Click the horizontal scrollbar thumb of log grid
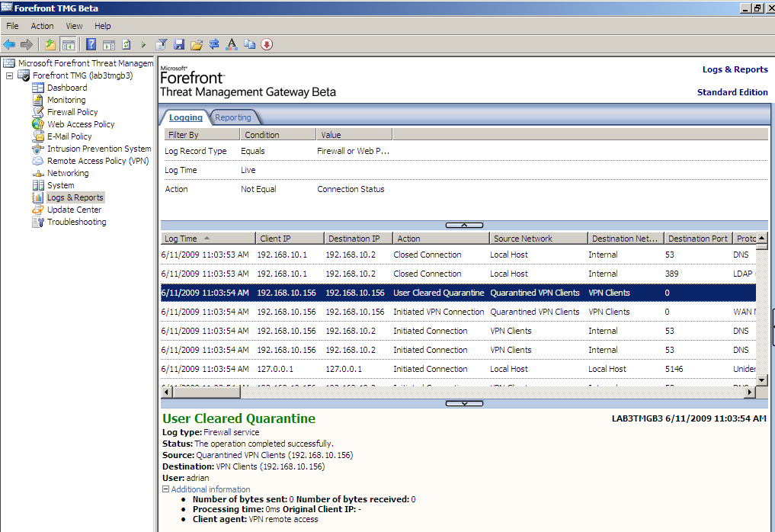The height and width of the screenshot is (532, 775). pos(207,392)
